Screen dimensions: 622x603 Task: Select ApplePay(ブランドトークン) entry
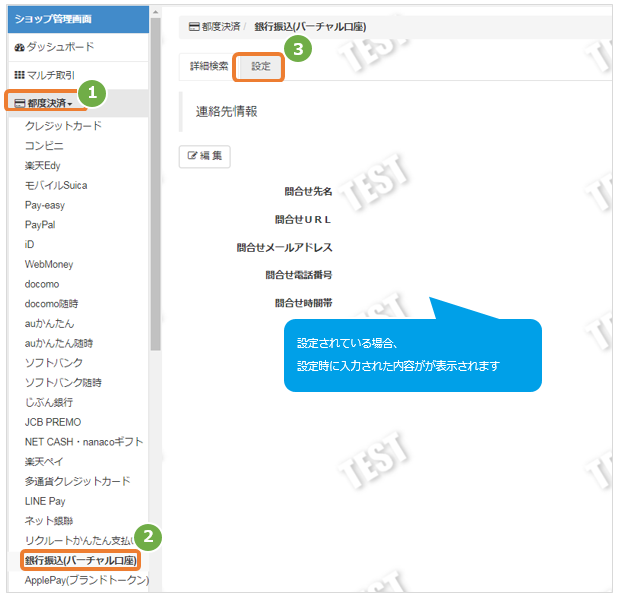click(x=86, y=580)
